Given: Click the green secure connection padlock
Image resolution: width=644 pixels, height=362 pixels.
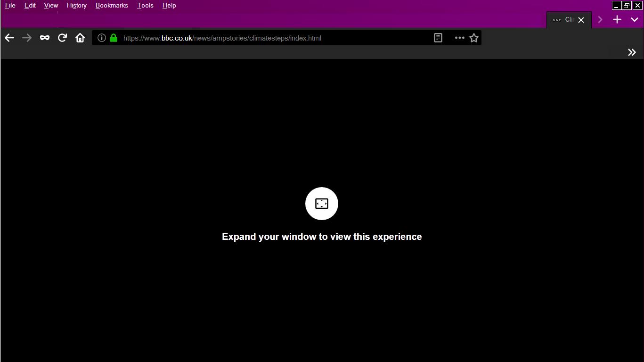Looking at the screenshot, I should pyautogui.click(x=114, y=38).
